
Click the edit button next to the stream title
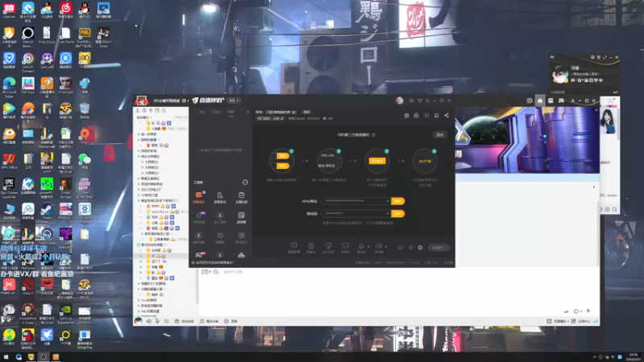pyautogui.click(x=307, y=112)
